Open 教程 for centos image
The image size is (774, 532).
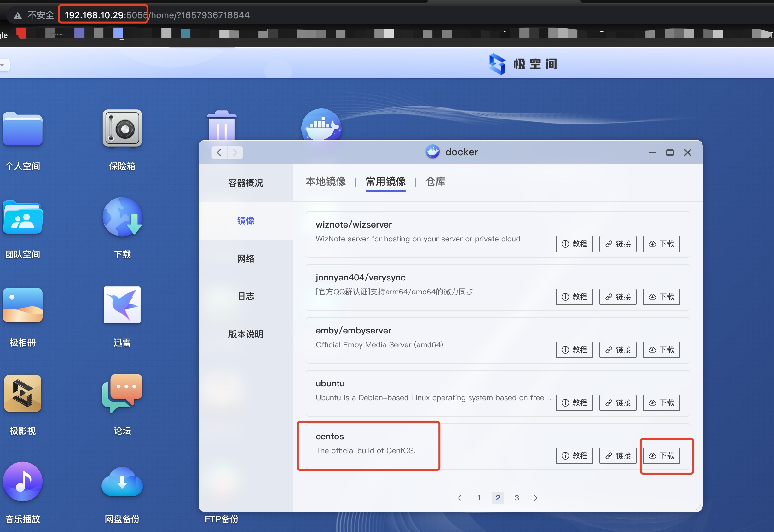coord(574,456)
